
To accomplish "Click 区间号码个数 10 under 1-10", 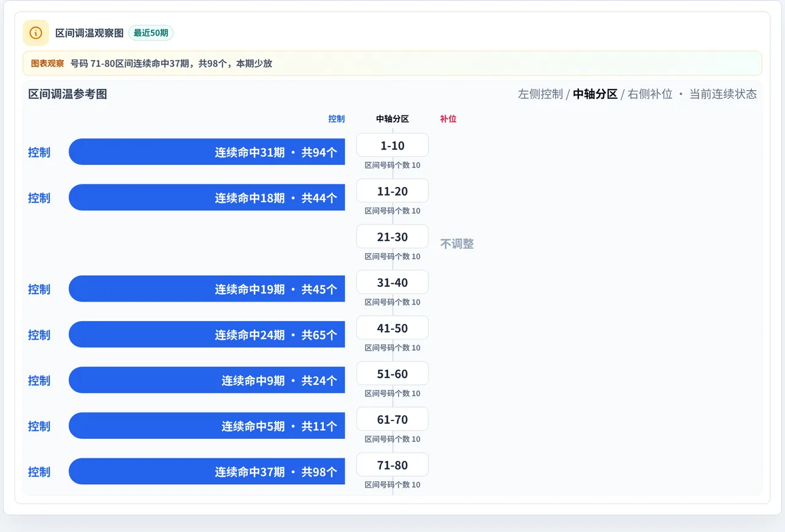I will click(392, 165).
